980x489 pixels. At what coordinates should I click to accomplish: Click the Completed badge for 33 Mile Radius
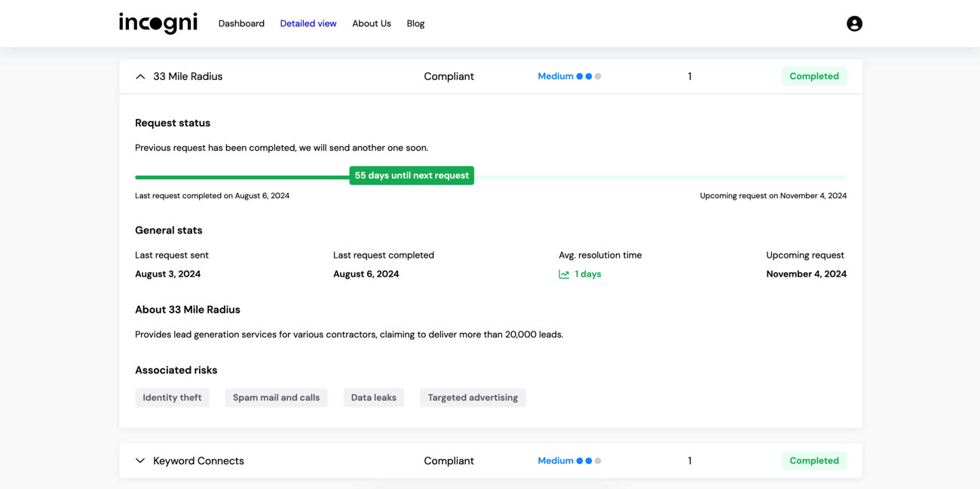(814, 76)
